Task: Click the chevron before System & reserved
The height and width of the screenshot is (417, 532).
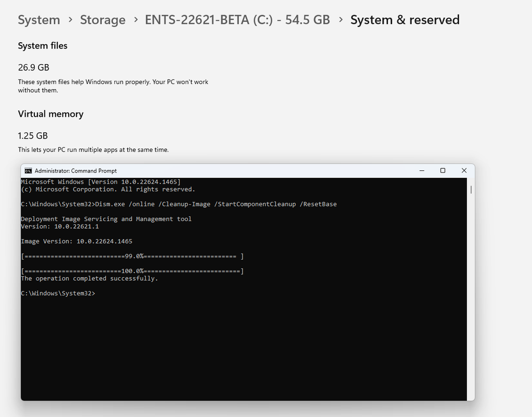Action: pyautogui.click(x=341, y=20)
